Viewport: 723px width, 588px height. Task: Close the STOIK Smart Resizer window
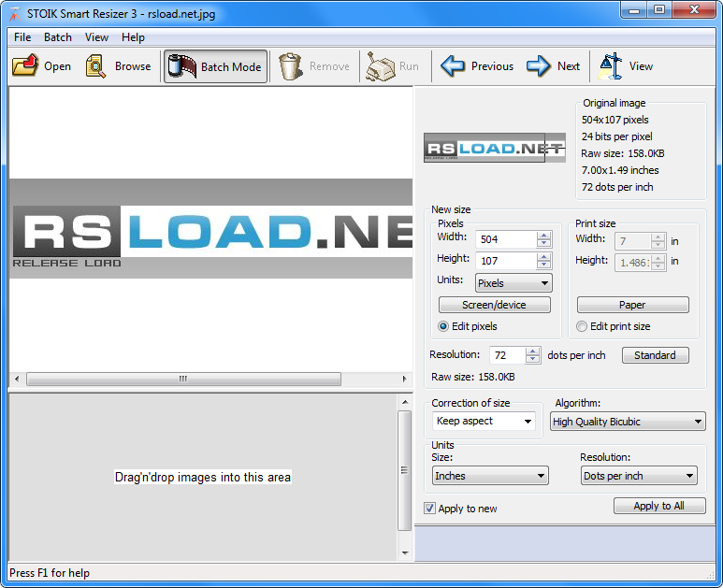(x=695, y=9)
